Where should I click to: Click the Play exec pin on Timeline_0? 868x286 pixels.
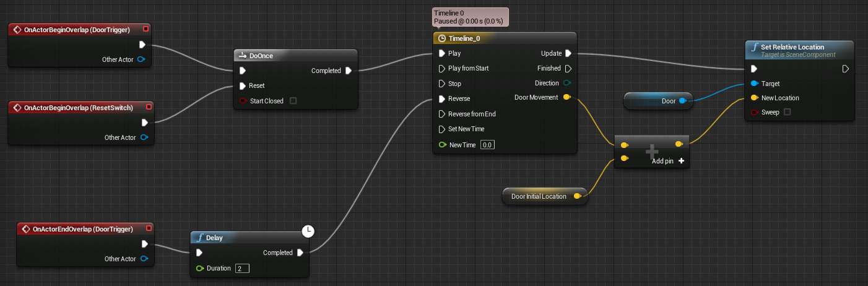(x=442, y=53)
